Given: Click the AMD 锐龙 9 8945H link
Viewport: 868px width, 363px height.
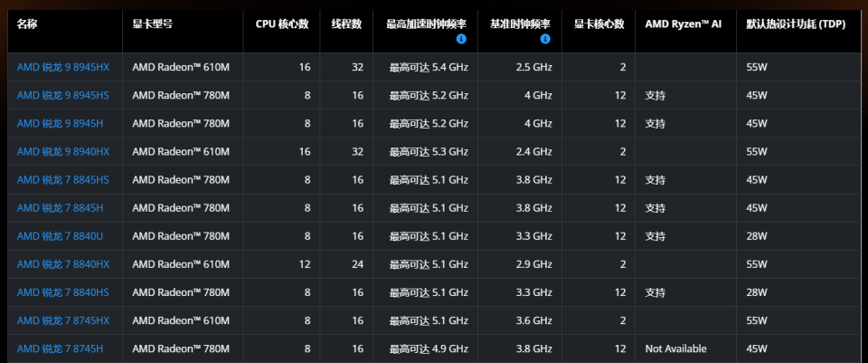Looking at the screenshot, I should (60, 123).
